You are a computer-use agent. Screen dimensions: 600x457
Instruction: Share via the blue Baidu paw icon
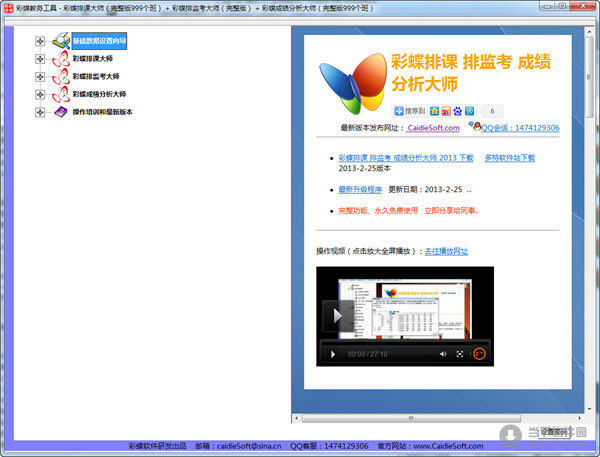click(x=458, y=111)
